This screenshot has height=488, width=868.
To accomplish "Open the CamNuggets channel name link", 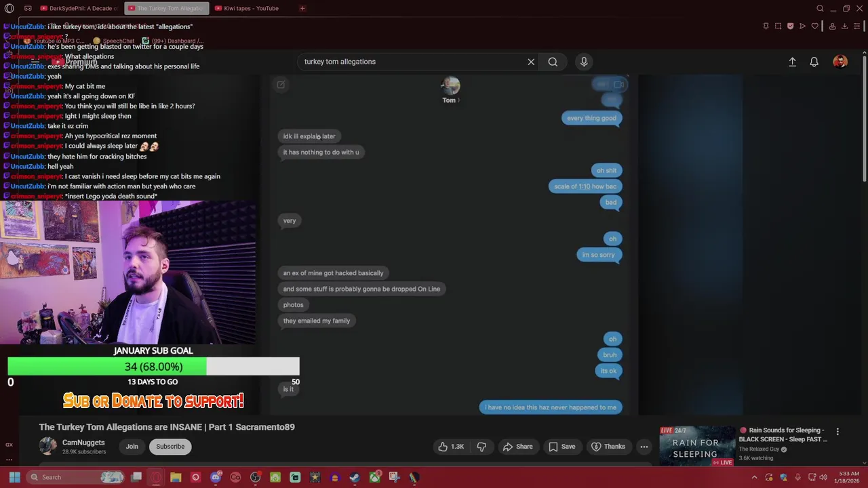I will [83, 443].
